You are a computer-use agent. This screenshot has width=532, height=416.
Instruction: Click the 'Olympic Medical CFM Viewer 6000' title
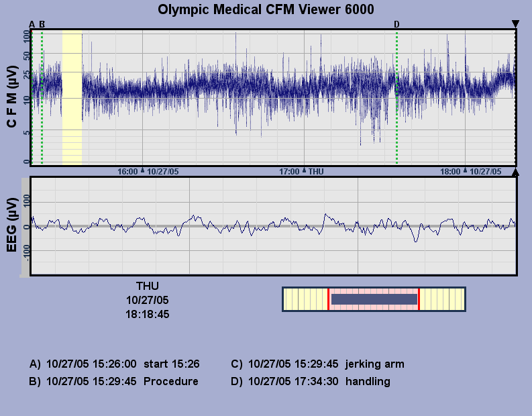click(x=266, y=9)
